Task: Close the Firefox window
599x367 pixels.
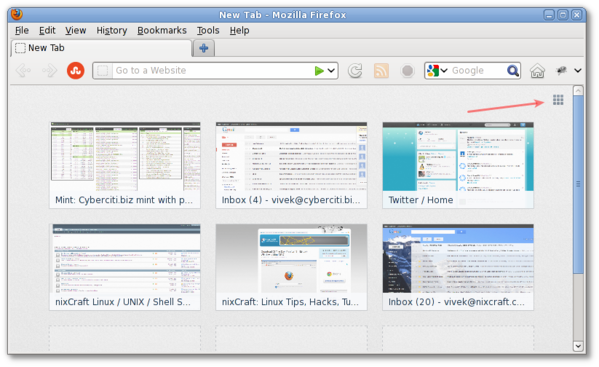Action: [x=576, y=15]
